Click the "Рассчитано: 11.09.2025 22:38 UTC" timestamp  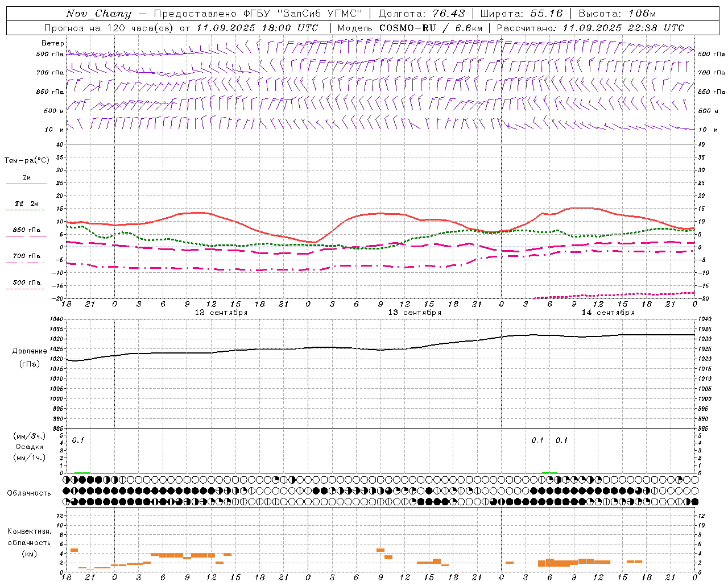click(590, 28)
